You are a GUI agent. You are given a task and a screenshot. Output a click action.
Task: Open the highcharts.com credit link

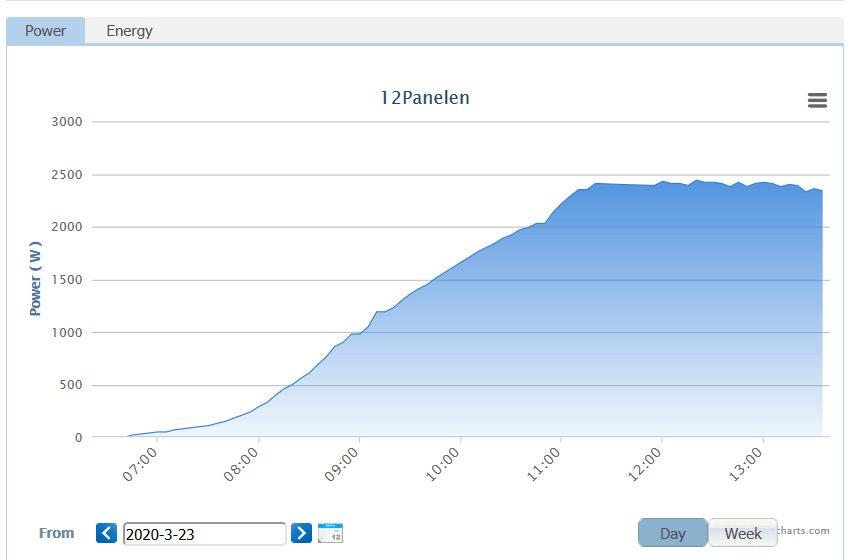[803, 531]
